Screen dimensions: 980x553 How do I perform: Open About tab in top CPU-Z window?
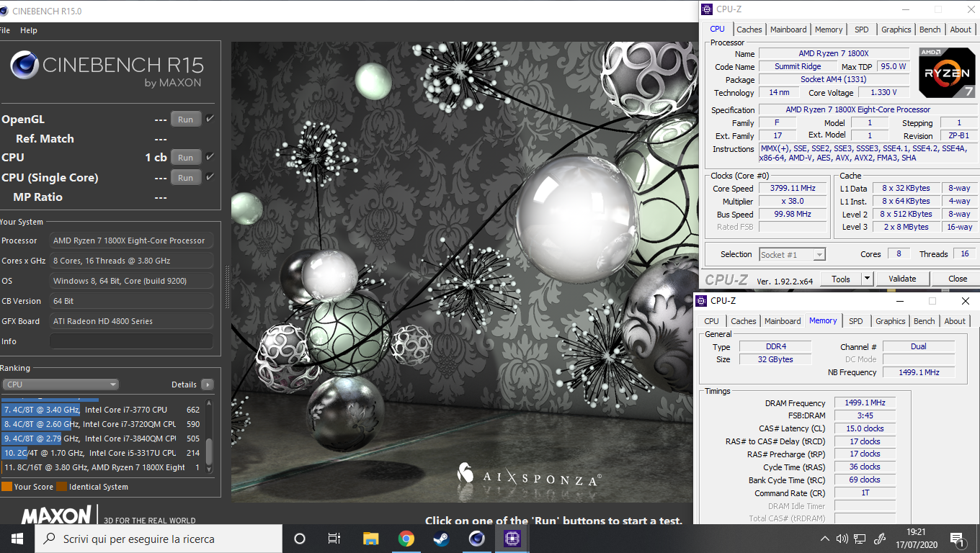click(960, 30)
